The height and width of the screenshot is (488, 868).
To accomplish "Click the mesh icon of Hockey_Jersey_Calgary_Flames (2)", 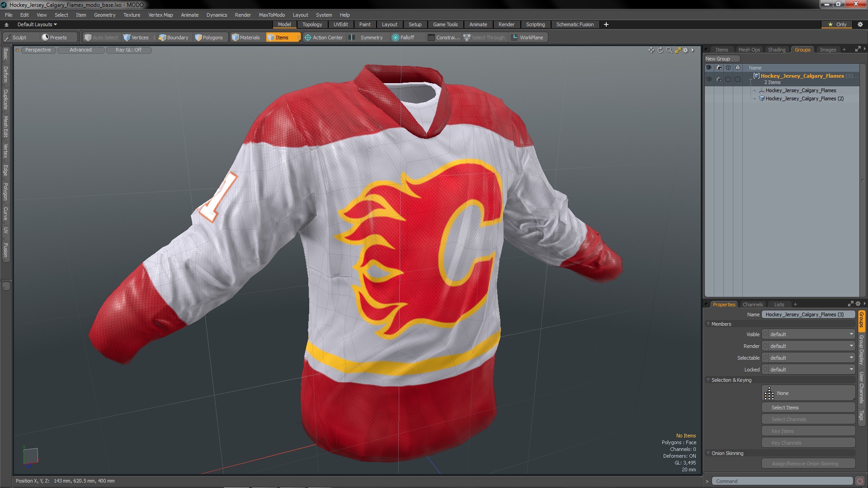I will 762,99.
